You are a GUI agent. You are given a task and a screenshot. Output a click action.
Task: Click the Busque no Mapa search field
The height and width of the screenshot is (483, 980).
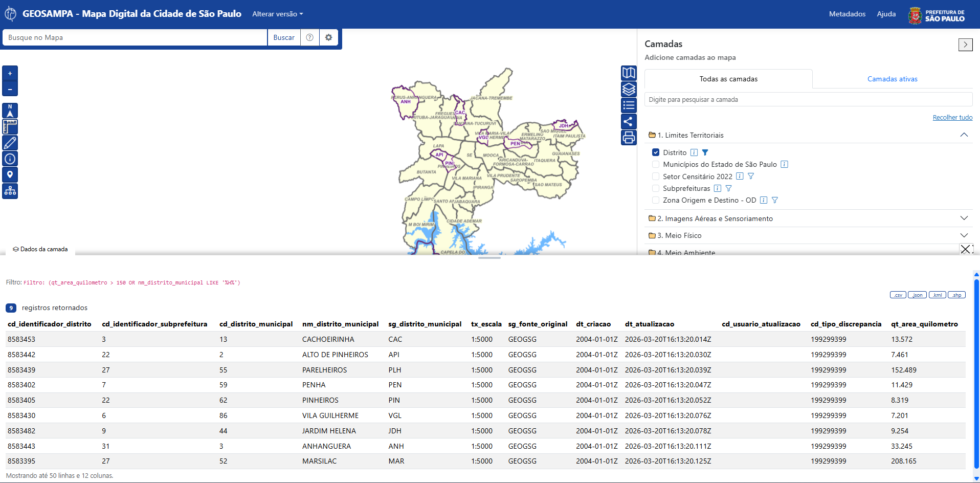pyautogui.click(x=135, y=37)
